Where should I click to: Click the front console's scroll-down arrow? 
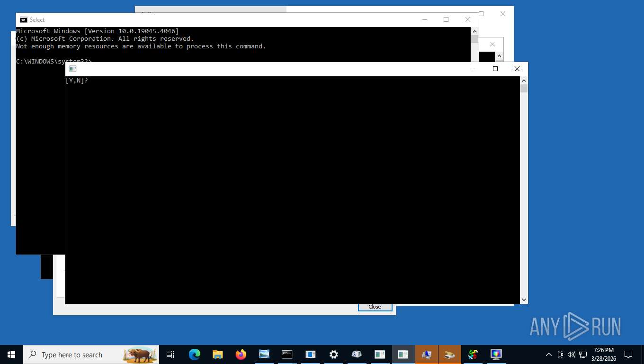click(x=524, y=300)
